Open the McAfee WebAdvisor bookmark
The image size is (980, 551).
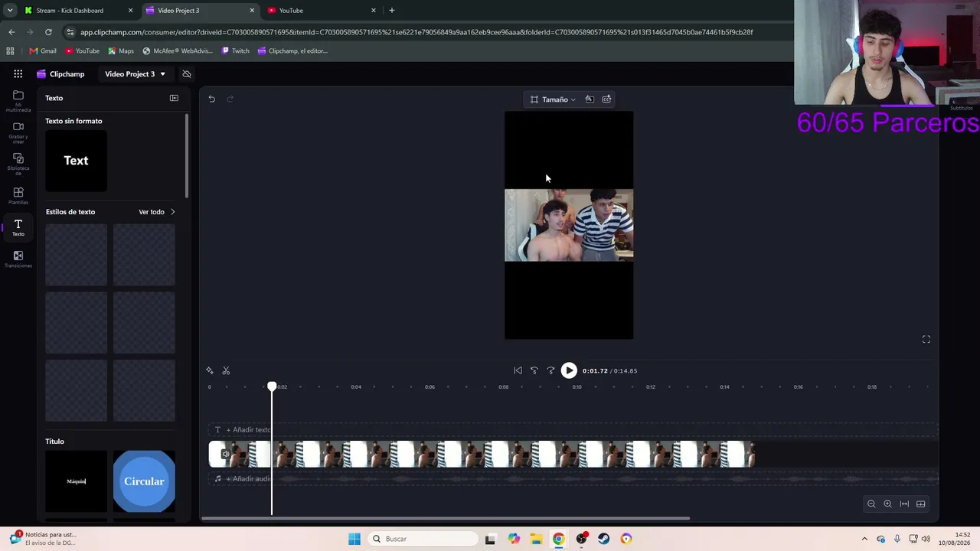coord(178,51)
